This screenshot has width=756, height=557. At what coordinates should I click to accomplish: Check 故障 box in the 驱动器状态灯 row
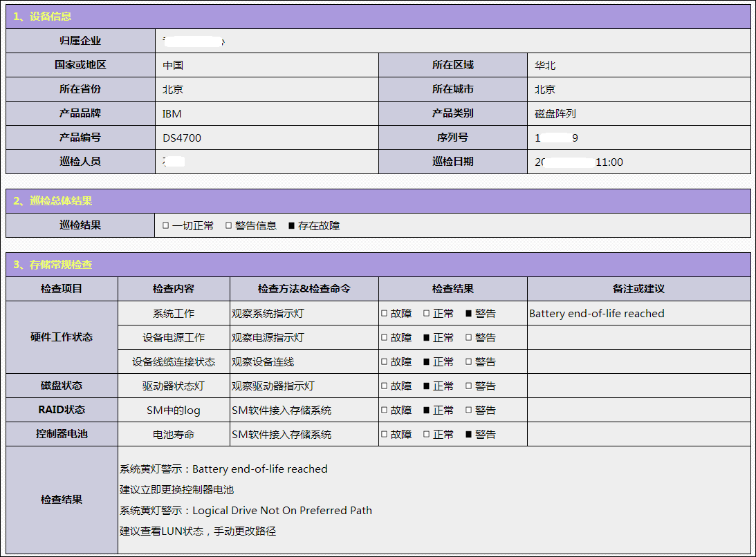[x=385, y=386]
